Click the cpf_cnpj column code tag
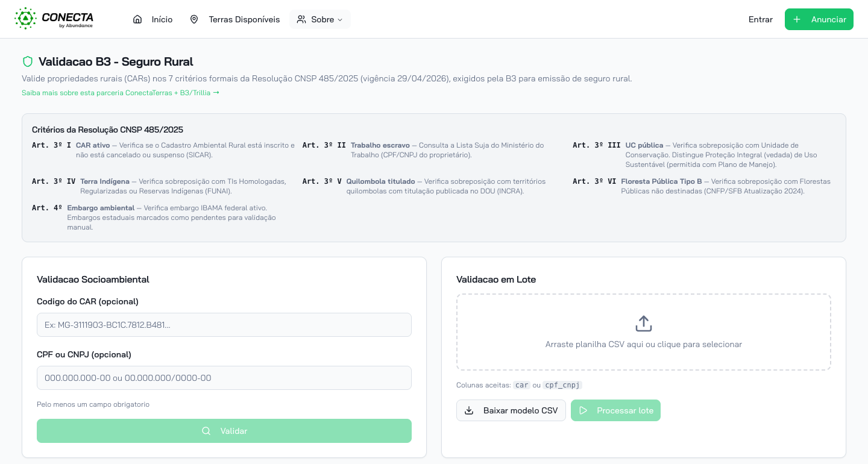This screenshot has height=464, width=868. pyautogui.click(x=562, y=385)
